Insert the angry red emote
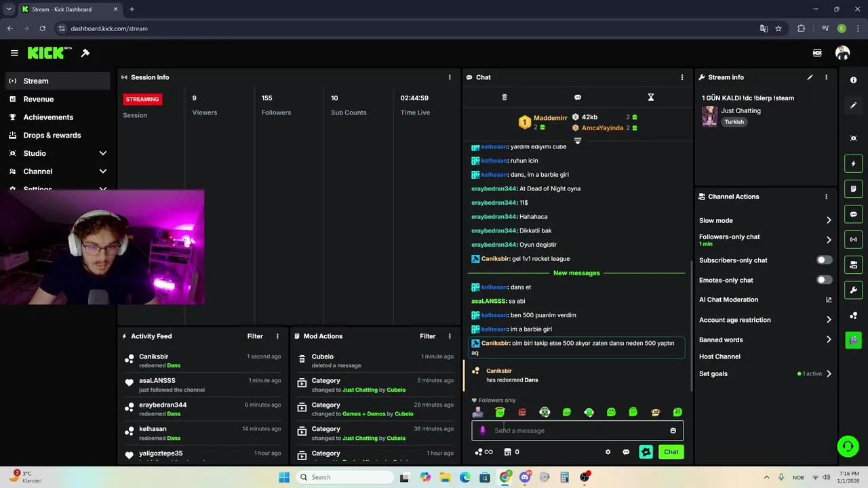 pyautogui.click(x=522, y=412)
